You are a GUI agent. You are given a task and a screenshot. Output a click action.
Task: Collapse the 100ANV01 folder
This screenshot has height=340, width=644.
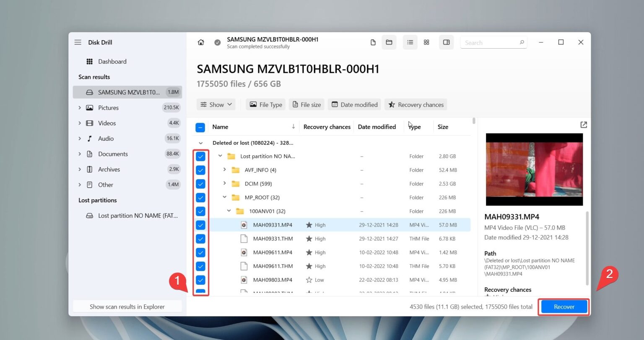click(229, 211)
